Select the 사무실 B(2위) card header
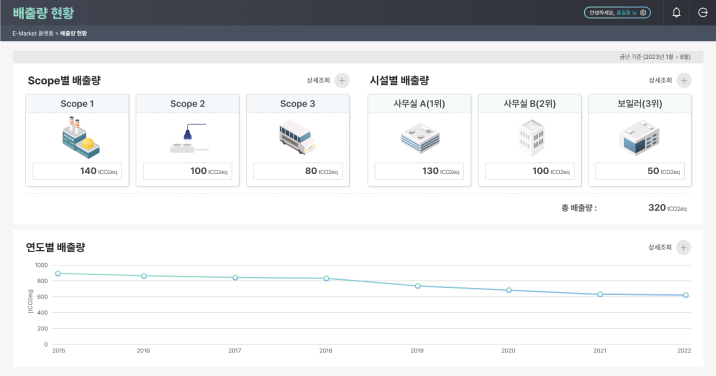Image resolution: width=716 pixels, height=376 pixels. [530, 104]
